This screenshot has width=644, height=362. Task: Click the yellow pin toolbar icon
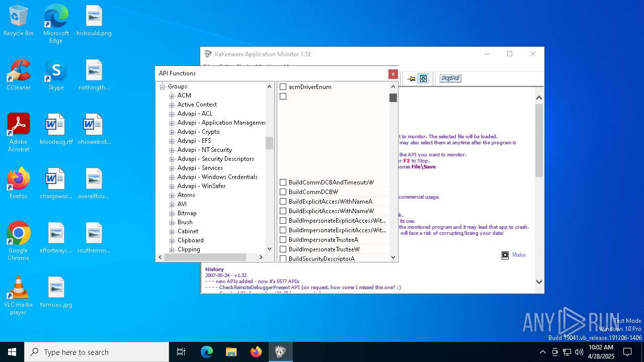412,78
